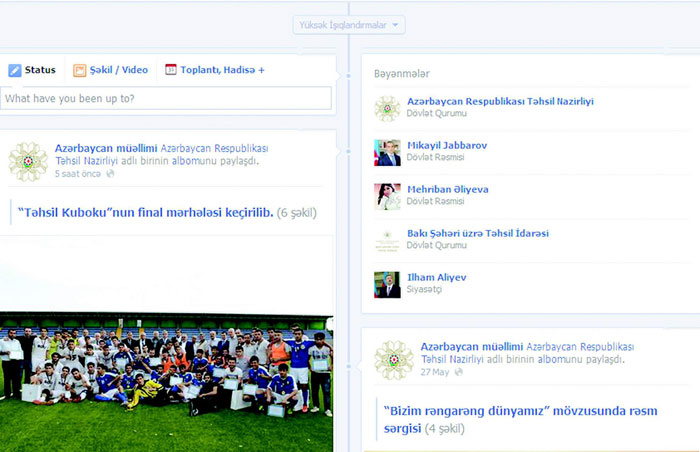The width and height of the screenshot is (700, 452).
Task: Focus the 'What have you been up to?' field
Action: [166, 98]
